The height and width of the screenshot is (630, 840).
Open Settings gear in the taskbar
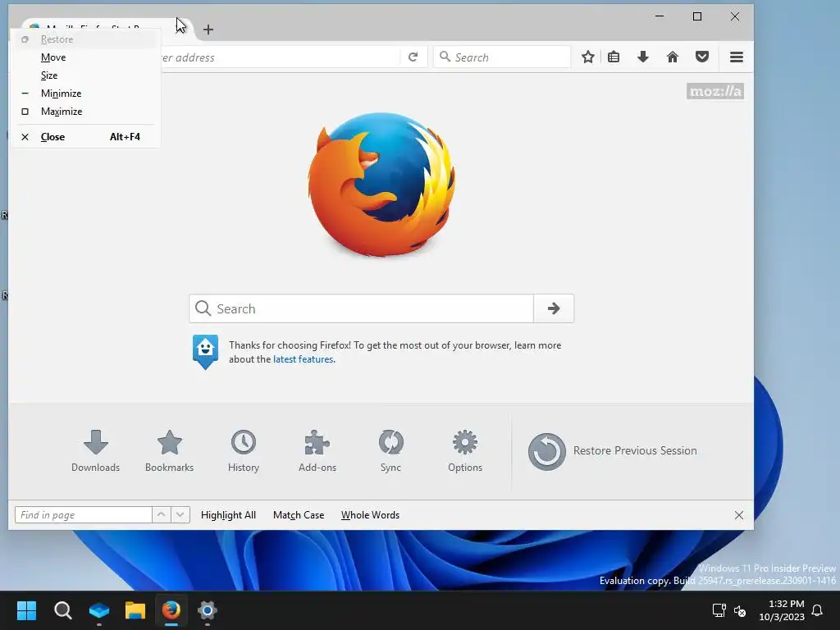(208, 610)
